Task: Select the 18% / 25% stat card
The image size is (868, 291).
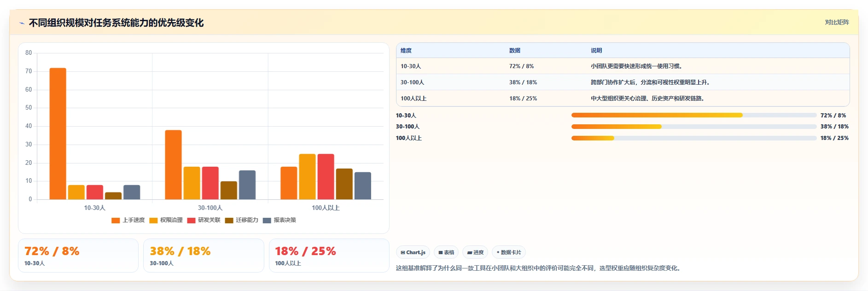Action: coord(329,256)
